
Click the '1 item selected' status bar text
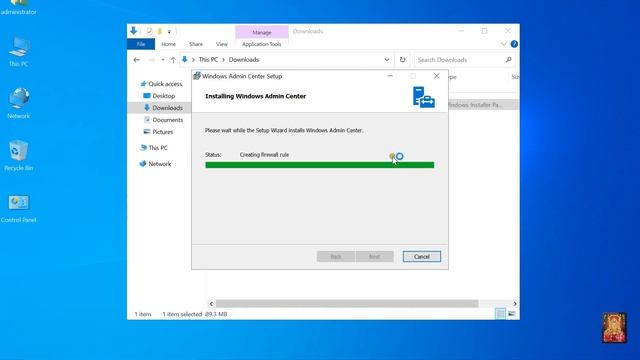(x=182, y=314)
